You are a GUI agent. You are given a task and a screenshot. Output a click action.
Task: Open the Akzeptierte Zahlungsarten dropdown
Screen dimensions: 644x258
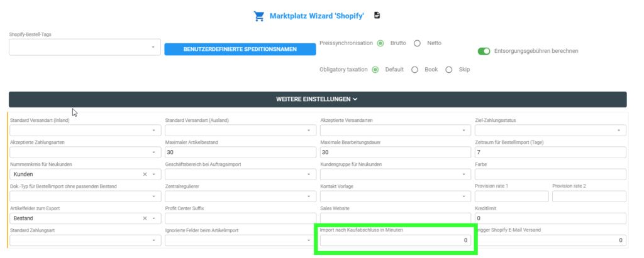click(86, 152)
